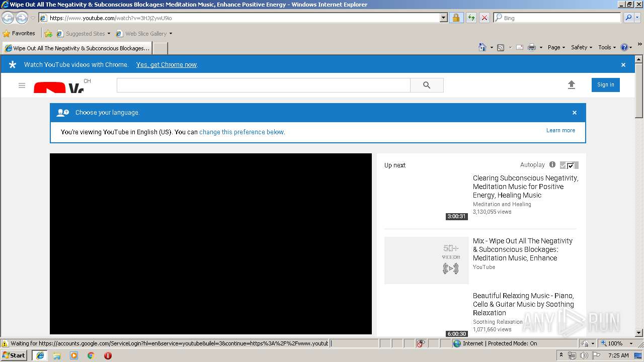The image size is (644, 362).
Task: Click the Internet Explorer taskbar icon
Action: click(40, 355)
